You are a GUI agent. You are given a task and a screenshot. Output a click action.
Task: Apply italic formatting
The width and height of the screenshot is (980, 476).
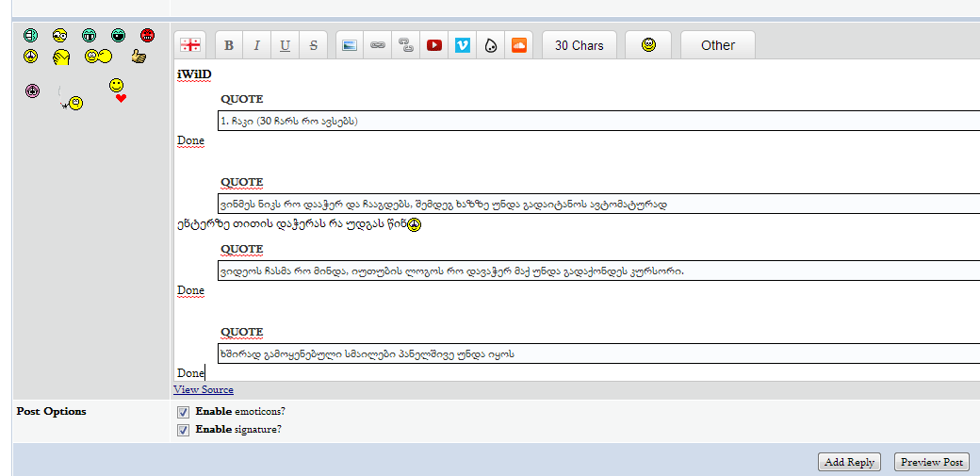coord(256,45)
